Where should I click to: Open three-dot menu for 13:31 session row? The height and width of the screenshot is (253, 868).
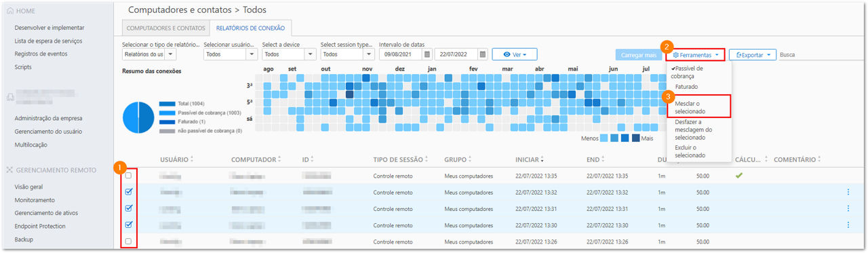pos(848,208)
